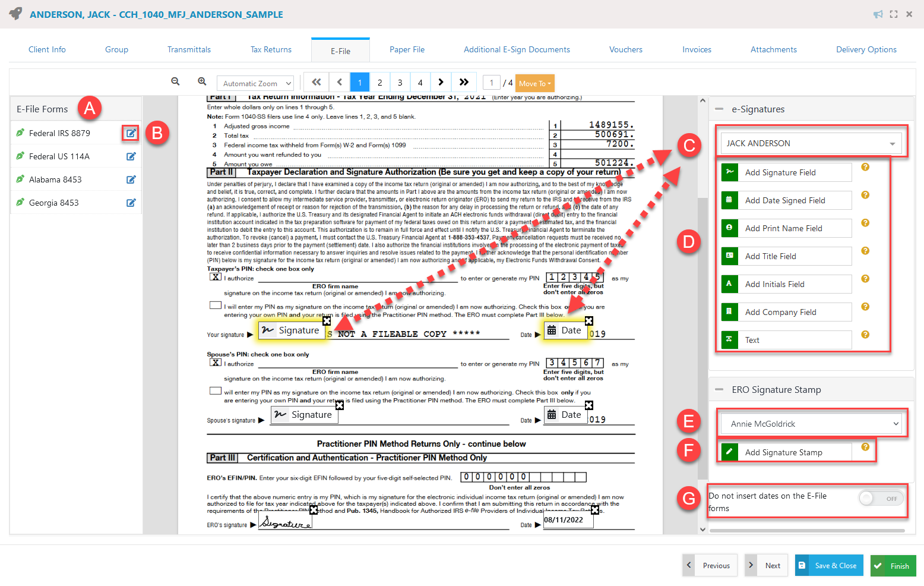Click the Save & Close button
The image size is (924, 586).
point(829,565)
